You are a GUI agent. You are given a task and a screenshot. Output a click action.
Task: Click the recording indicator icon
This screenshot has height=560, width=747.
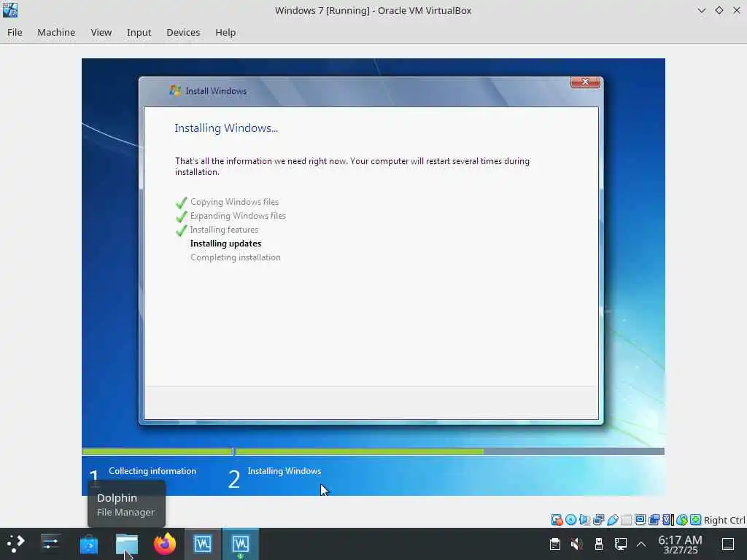tap(654, 519)
